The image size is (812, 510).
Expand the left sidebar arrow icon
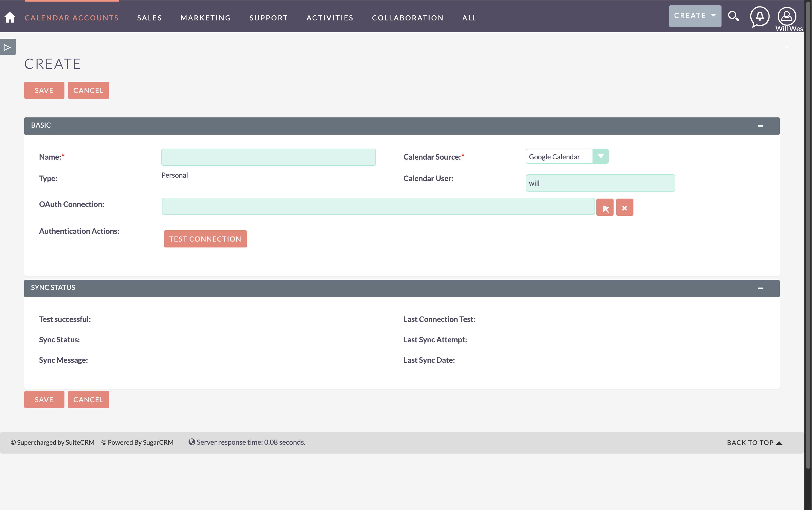pos(7,46)
